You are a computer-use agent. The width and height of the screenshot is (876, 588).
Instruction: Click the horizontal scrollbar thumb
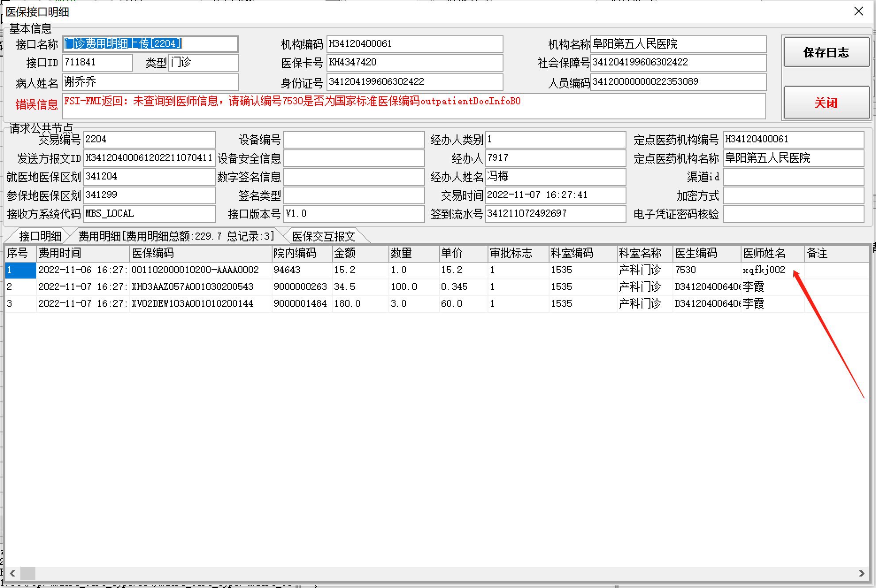point(28,573)
